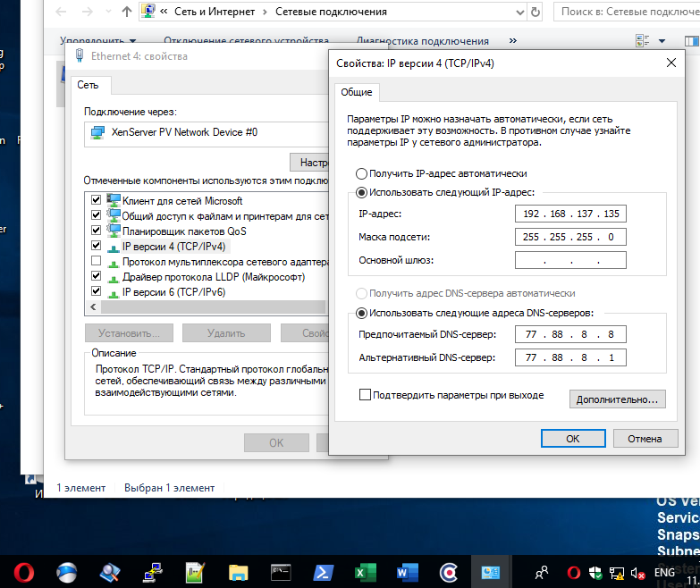Image resolution: width=700 pixels, height=588 pixels.
Task: Open People icon in system tray
Action: (x=542, y=573)
